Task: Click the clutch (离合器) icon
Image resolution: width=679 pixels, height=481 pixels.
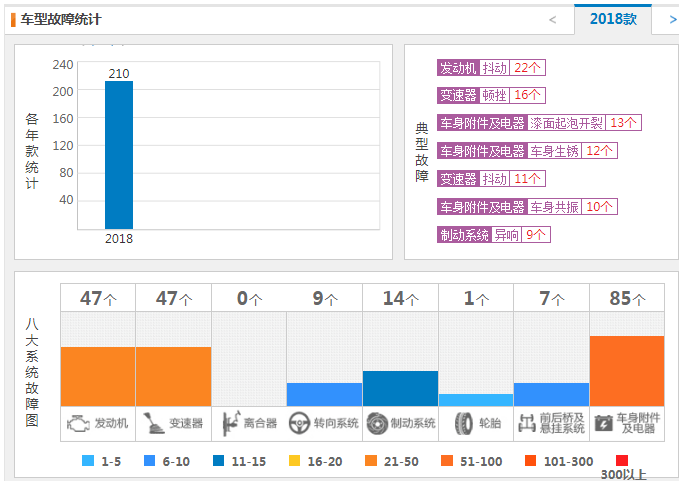Action: pyautogui.click(x=230, y=423)
